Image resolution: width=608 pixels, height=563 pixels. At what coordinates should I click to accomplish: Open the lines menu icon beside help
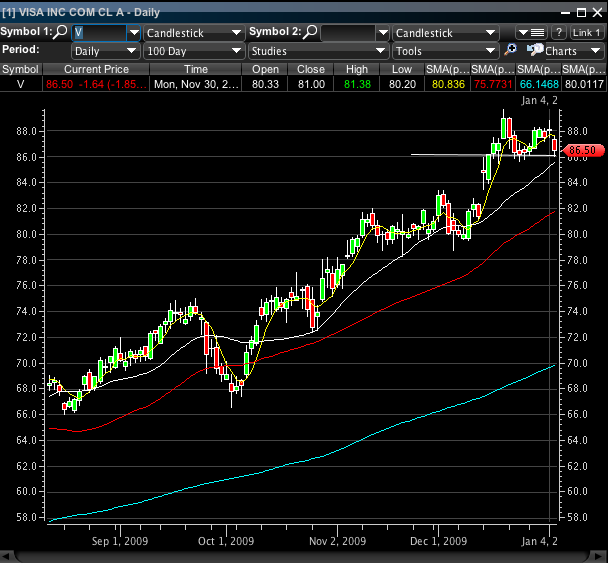(530, 33)
